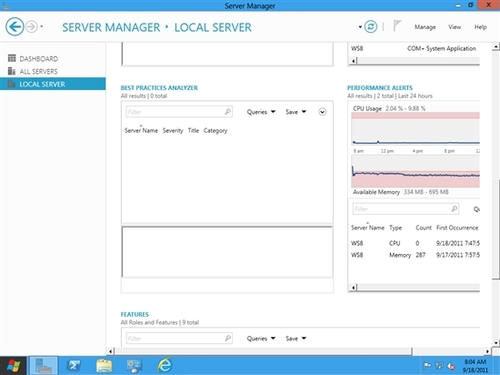Click the search icon in the Best Practices Analyzer filter
Viewport: 500px width, 375px height.
[228, 111]
